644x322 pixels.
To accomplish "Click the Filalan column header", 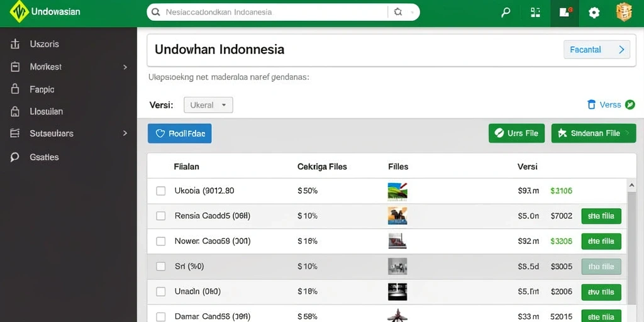I will [x=186, y=167].
